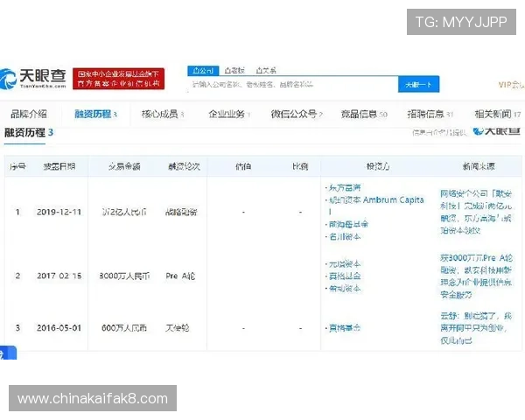This screenshot has height=420, width=525.
Task: Open the 东方富海 investor link
Action: tap(345, 187)
